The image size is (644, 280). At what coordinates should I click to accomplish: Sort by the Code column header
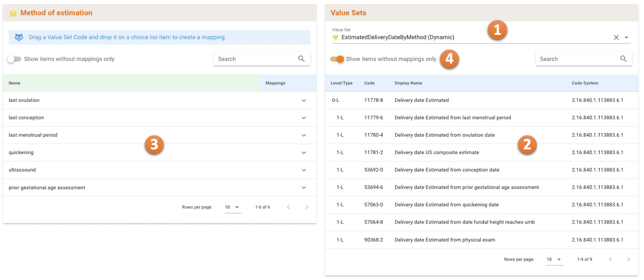click(x=369, y=83)
